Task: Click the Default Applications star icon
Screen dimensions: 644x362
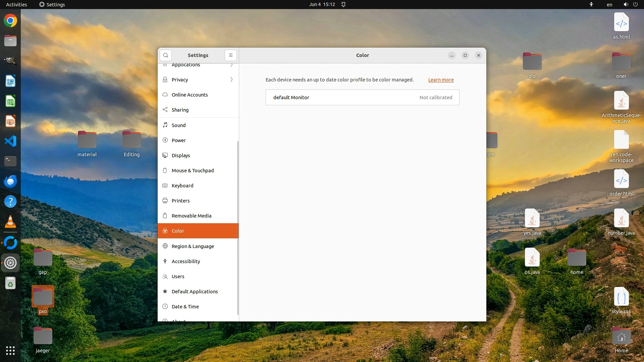Action: click(x=165, y=292)
